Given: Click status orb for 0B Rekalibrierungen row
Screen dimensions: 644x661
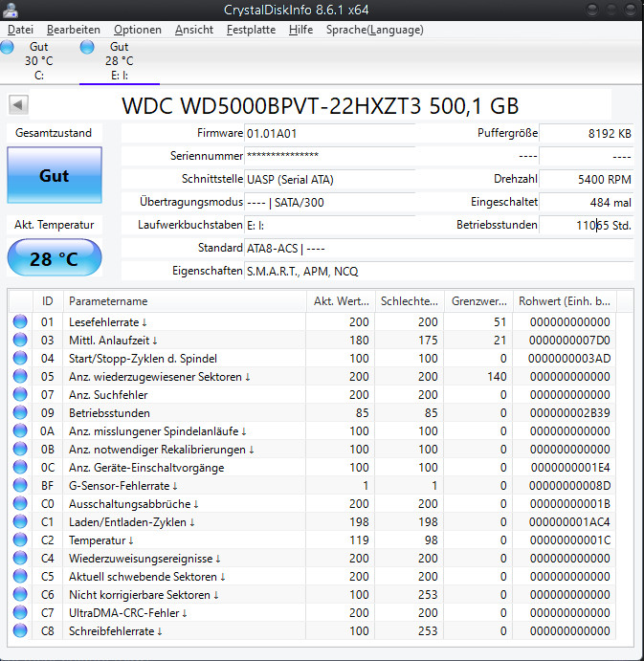Looking at the screenshot, I should coord(20,449).
